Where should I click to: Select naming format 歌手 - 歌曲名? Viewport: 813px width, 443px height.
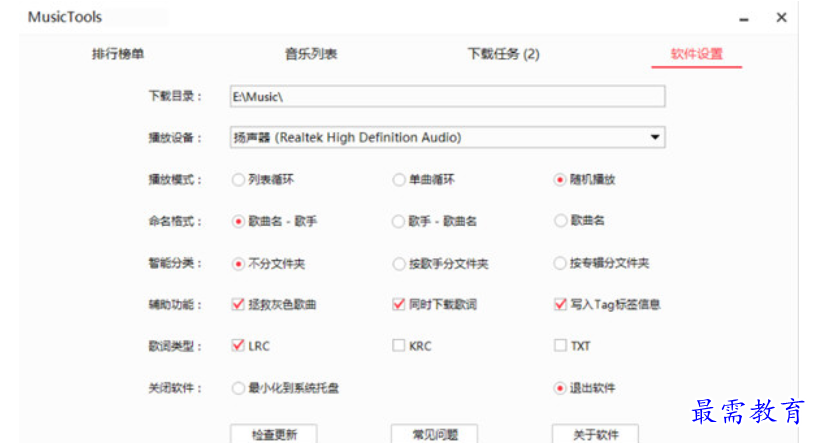click(x=398, y=222)
